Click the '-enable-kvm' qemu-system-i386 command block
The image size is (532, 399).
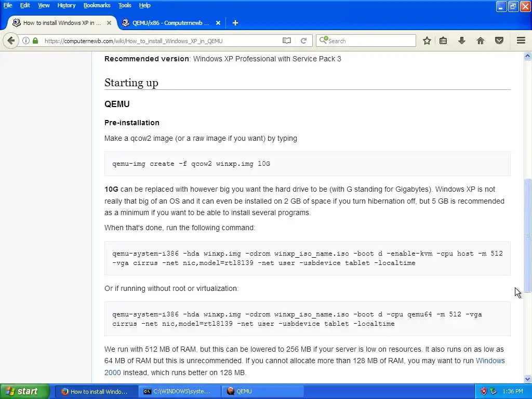pos(308,258)
